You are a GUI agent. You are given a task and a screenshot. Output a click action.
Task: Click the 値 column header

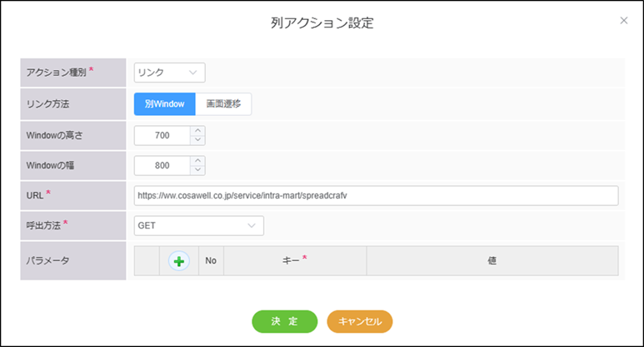point(492,261)
